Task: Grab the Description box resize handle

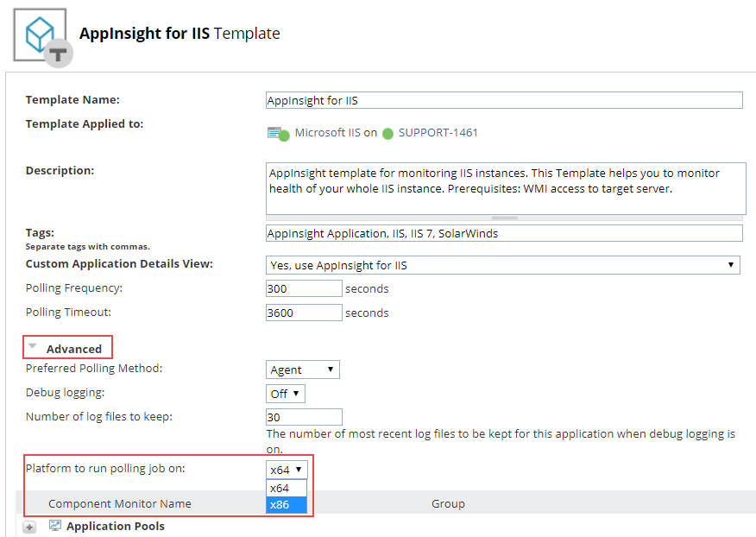Action: (505, 218)
